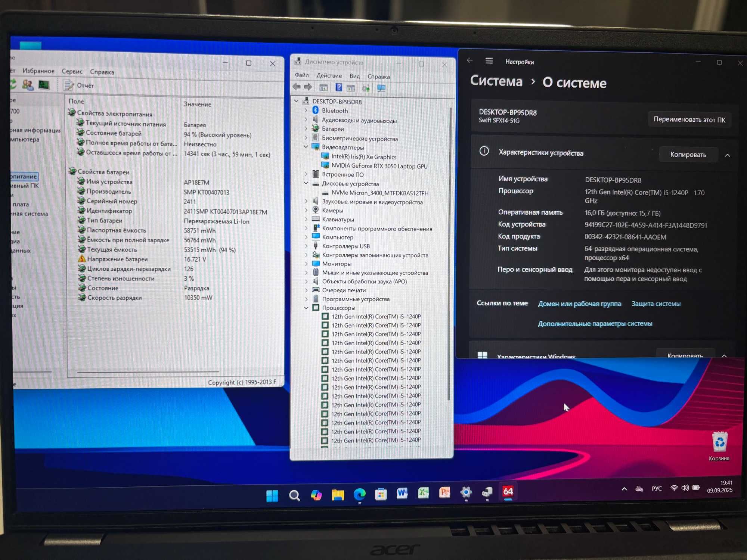Open File Explorer from the taskbar

338,495
